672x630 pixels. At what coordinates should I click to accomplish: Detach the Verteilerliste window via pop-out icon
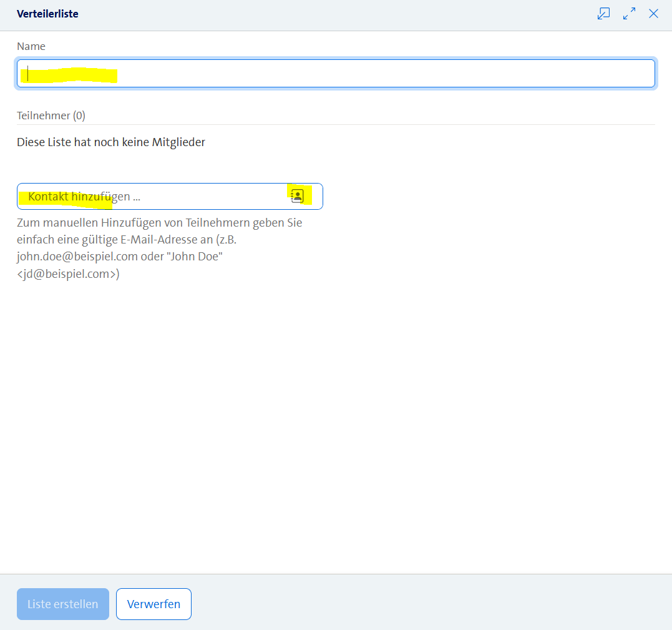[x=603, y=14]
